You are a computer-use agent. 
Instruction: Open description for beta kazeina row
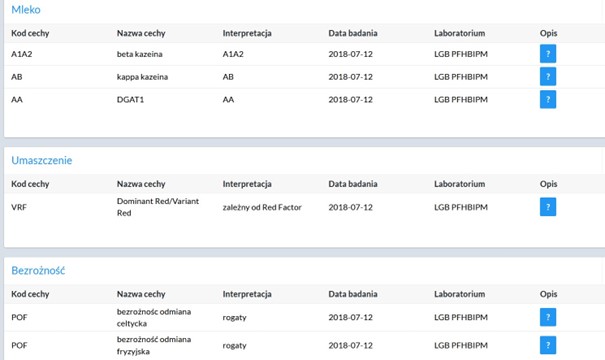click(548, 54)
